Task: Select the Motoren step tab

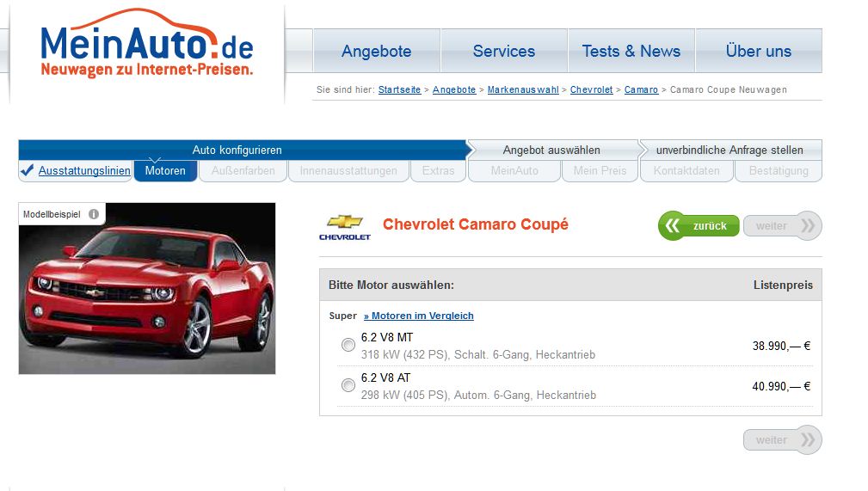Action: point(165,170)
